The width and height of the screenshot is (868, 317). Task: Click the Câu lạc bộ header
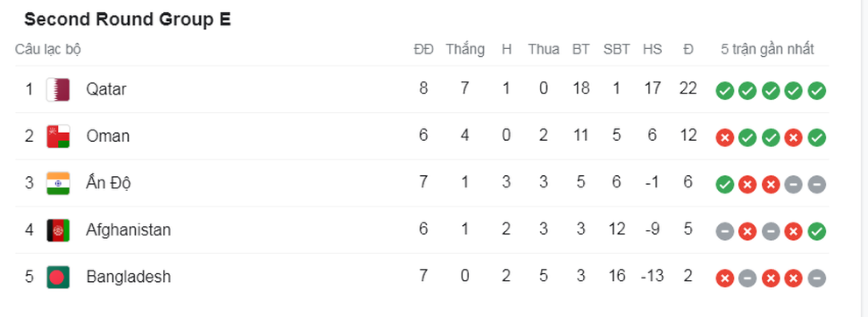tap(47, 49)
